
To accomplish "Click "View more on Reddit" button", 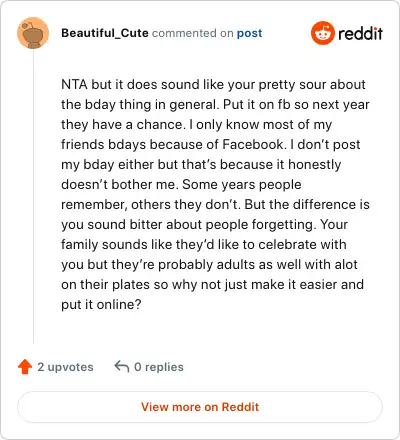I will [200, 407].
